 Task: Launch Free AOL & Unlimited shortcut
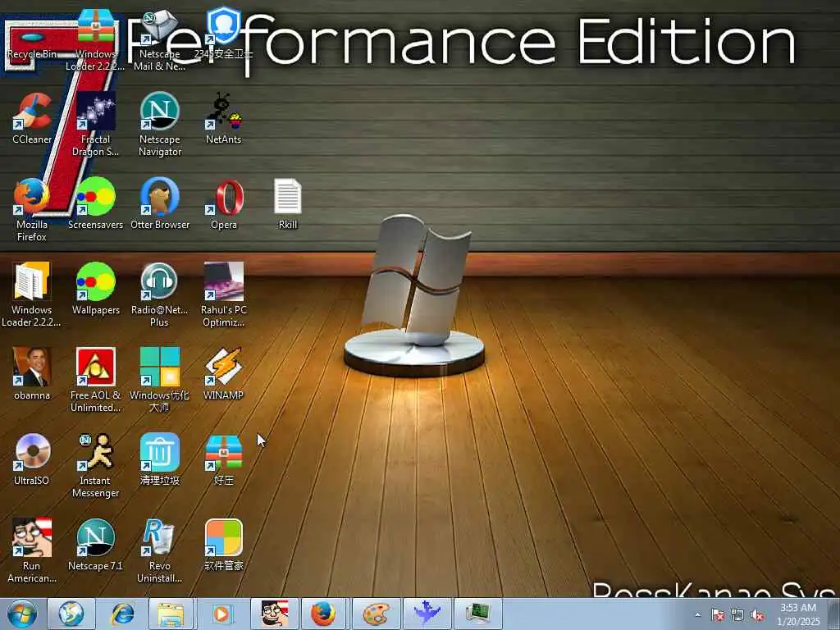[x=95, y=380]
